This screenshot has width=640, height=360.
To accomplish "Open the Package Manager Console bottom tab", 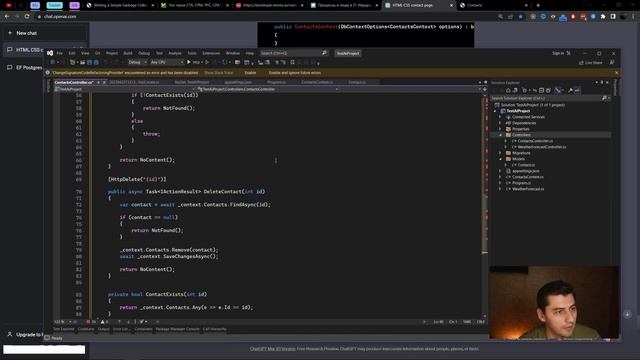I will (178, 329).
